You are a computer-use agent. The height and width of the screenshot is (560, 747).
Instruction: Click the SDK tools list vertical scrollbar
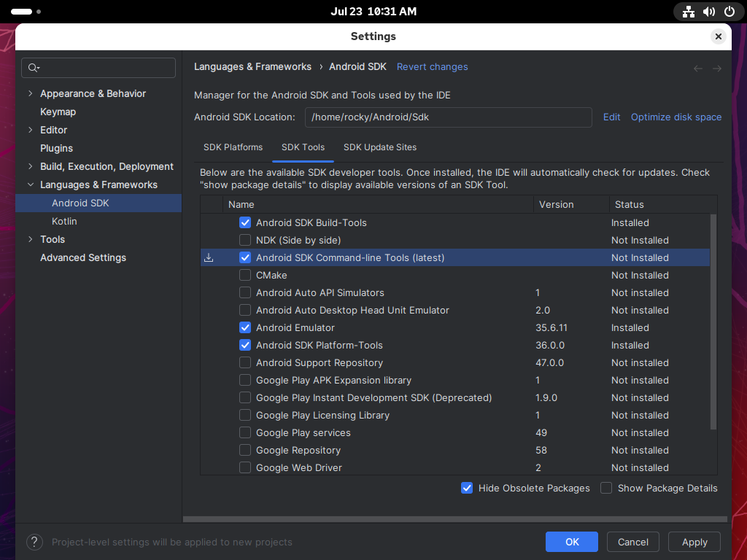point(713,322)
